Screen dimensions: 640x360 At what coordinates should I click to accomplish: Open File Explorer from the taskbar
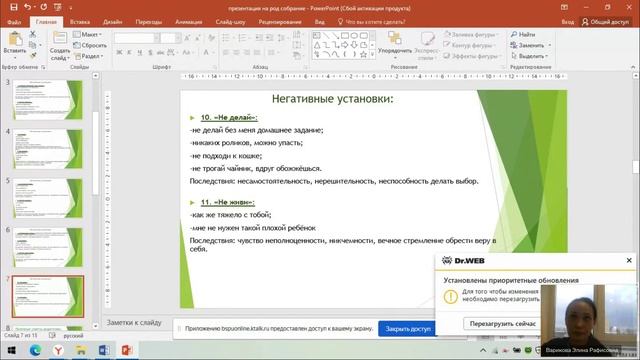click(81, 350)
